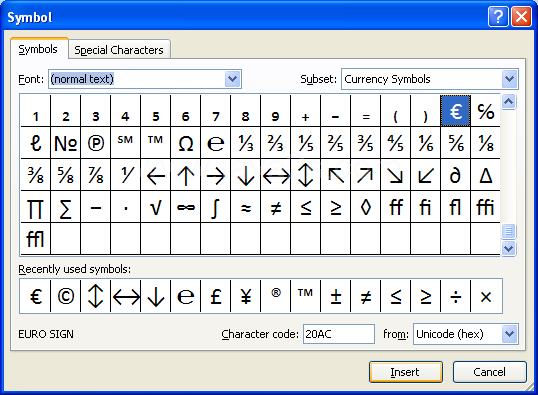Click the Cancel button
This screenshot has width=538, height=395.
pyautogui.click(x=490, y=372)
